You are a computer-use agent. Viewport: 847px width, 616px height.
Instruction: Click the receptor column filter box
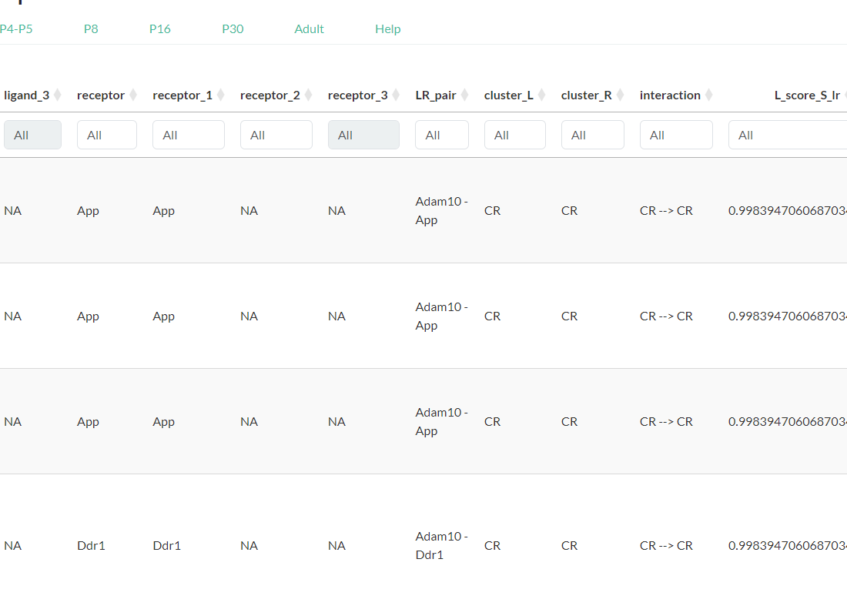point(107,135)
